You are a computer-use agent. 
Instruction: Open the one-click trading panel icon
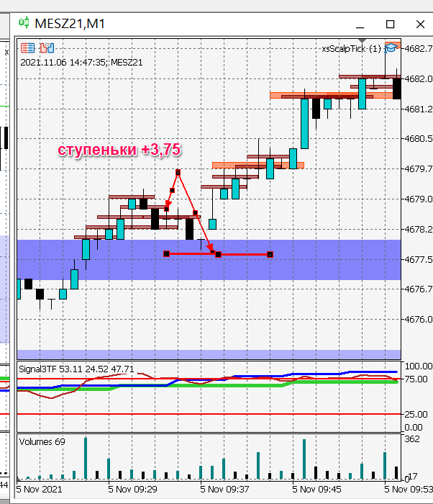point(27,48)
